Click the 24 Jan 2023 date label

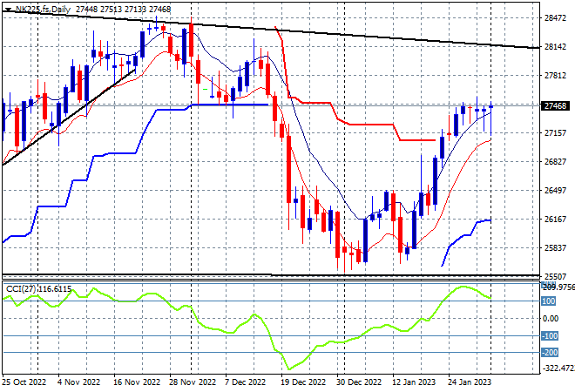click(x=470, y=382)
